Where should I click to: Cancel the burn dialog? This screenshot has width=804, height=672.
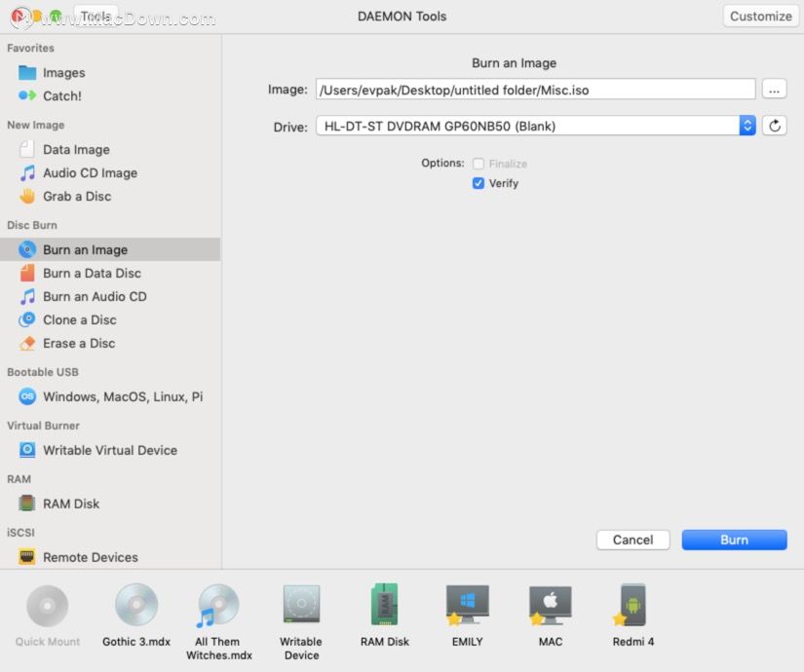tap(632, 540)
